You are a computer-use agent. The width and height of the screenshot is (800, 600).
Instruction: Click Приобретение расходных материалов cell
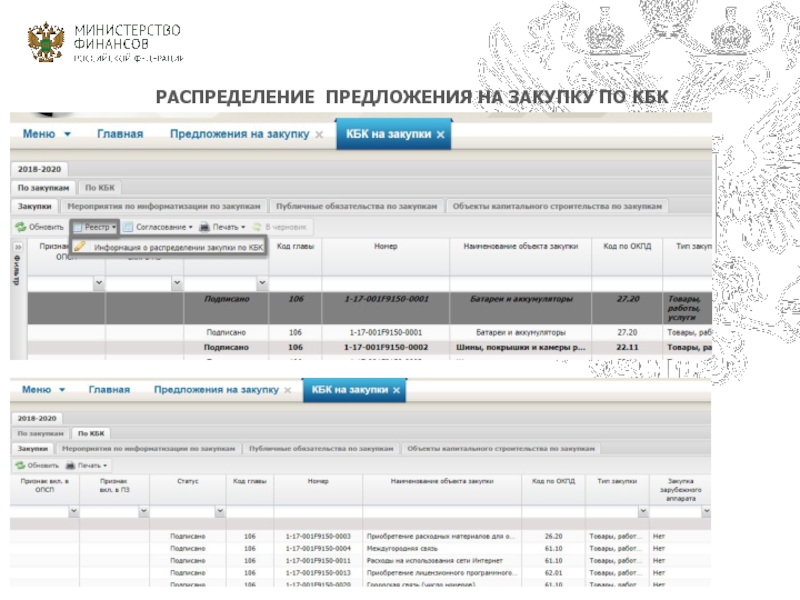coord(441,536)
